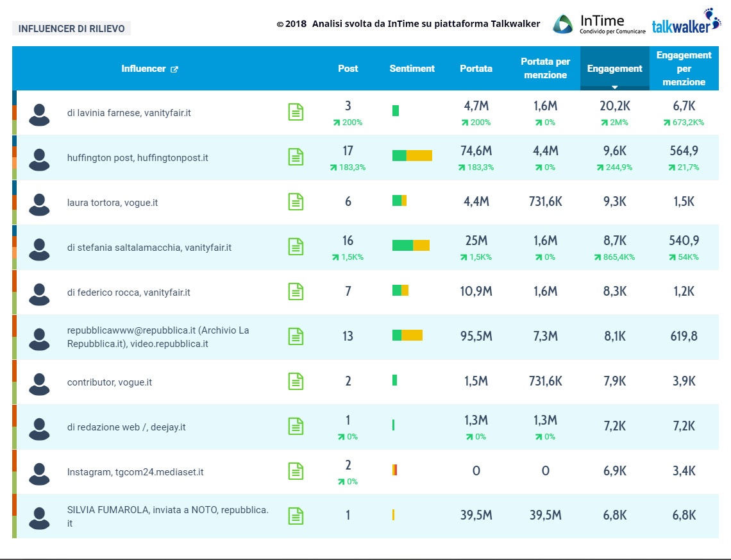
Task: Click 10,9M portata for federico rocca
Action: click(476, 291)
